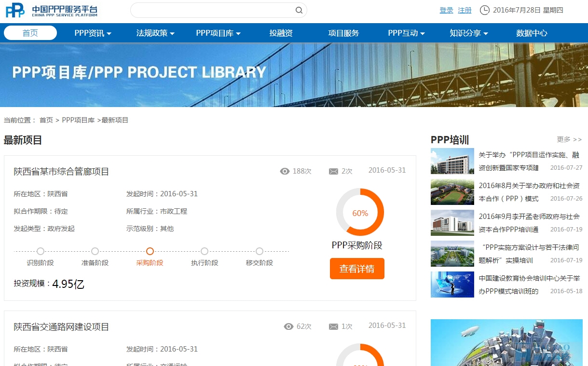Open the “PPP实施方案设计与若干法律问题解析” article link
The height and width of the screenshot is (366, 588).
point(529,254)
